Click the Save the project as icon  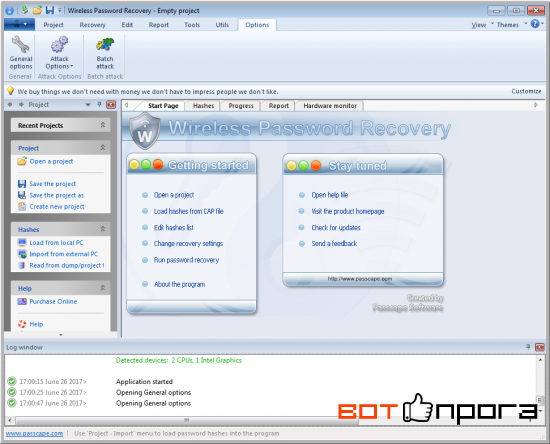tap(22, 195)
